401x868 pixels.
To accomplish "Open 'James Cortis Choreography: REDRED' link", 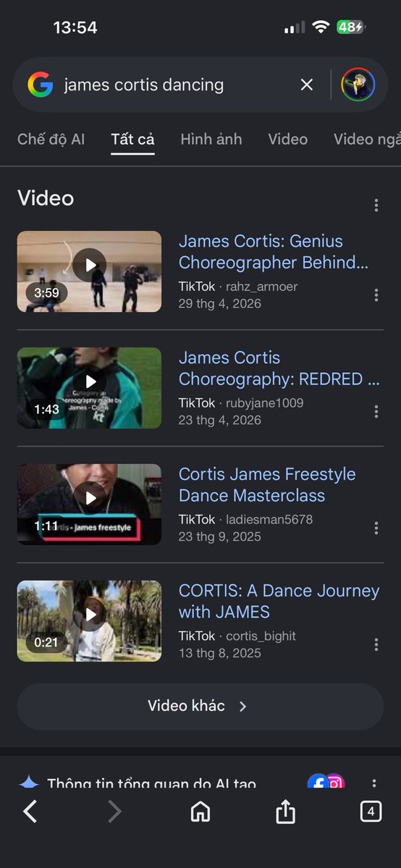I will pyautogui.click(x=279, y=368).
